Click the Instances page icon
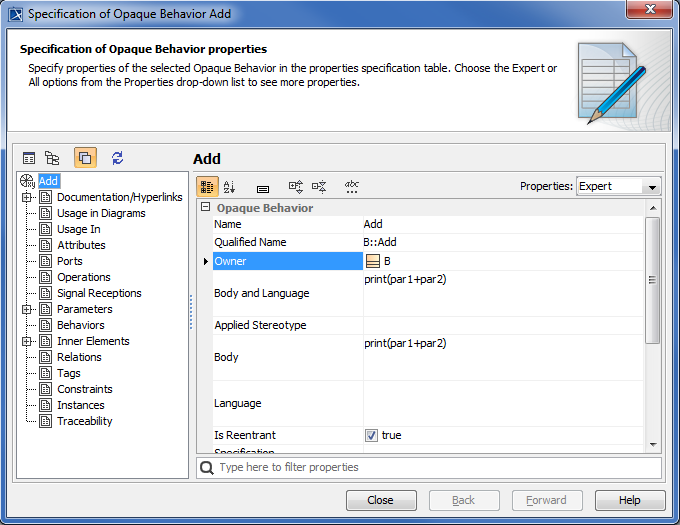This screenshot has width=680, height=525. (46, 405)
